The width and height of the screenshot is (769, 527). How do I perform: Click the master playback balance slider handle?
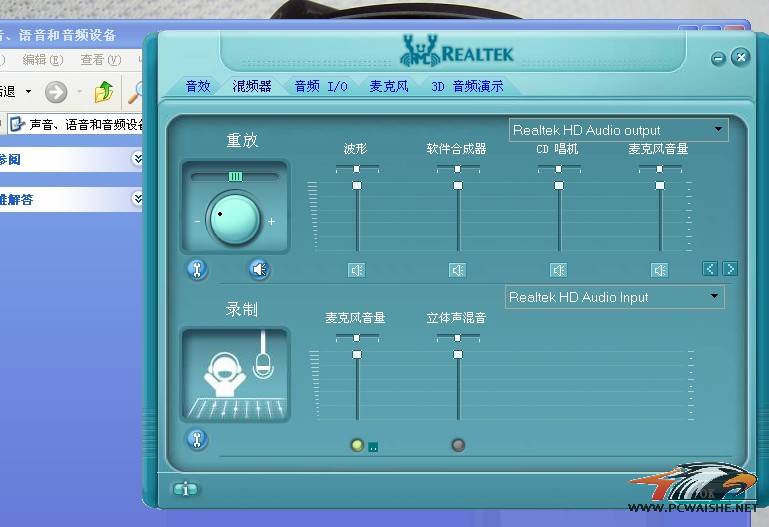pos(235,176)
